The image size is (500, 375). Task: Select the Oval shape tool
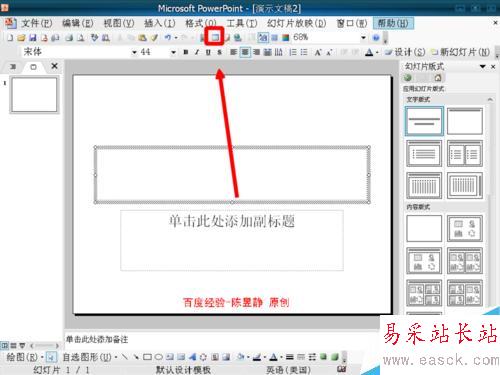click(x=159, y=357)
